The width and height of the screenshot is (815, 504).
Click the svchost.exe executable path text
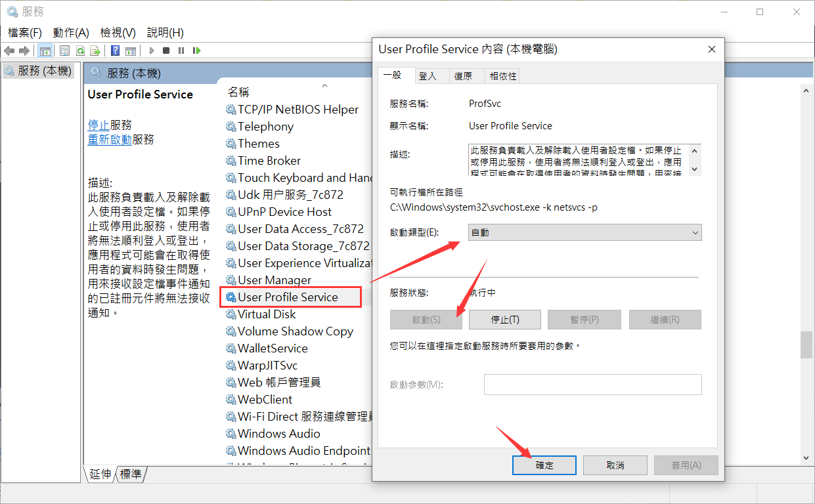point(493,208)
